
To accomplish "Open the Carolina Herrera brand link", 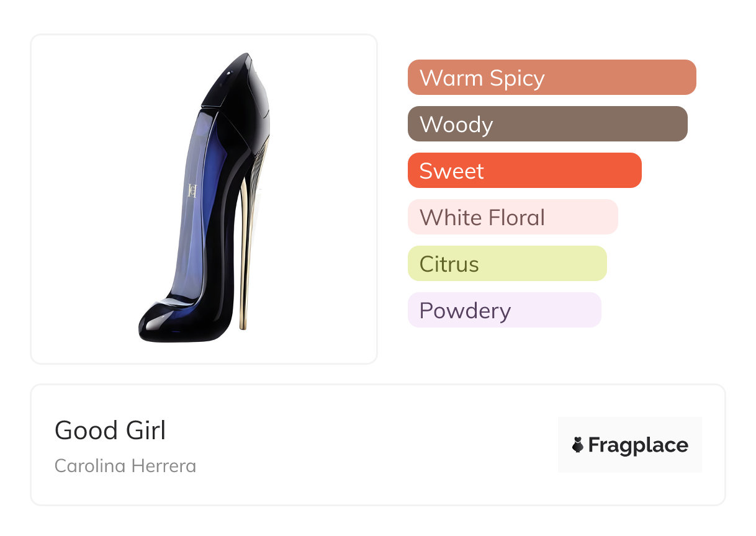I will point(125,465).
